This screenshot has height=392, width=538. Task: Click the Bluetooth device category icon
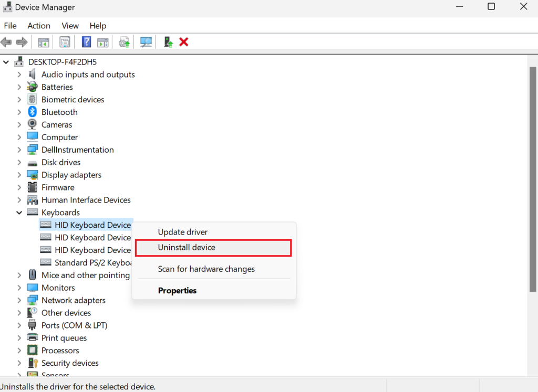(33, 112)
